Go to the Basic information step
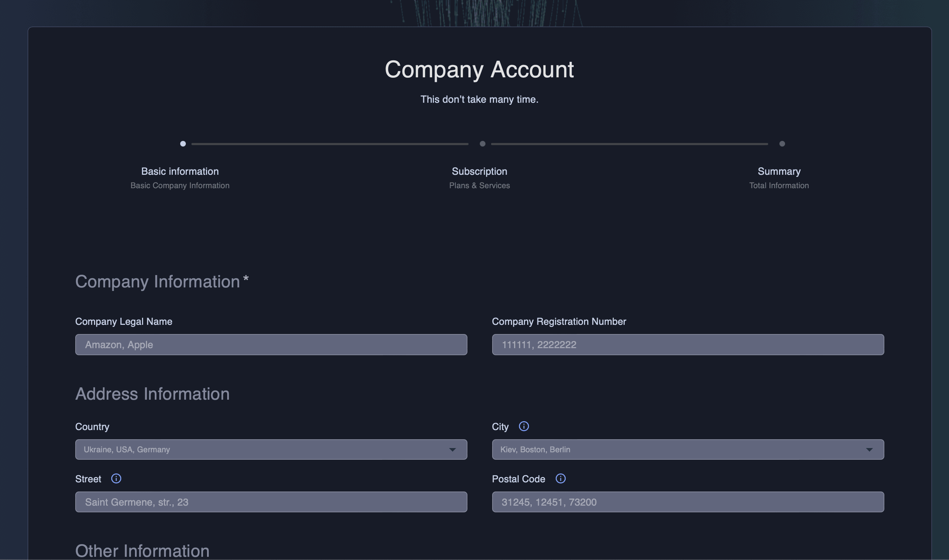This screenshot has height=560, width=949. coord(180,171)
